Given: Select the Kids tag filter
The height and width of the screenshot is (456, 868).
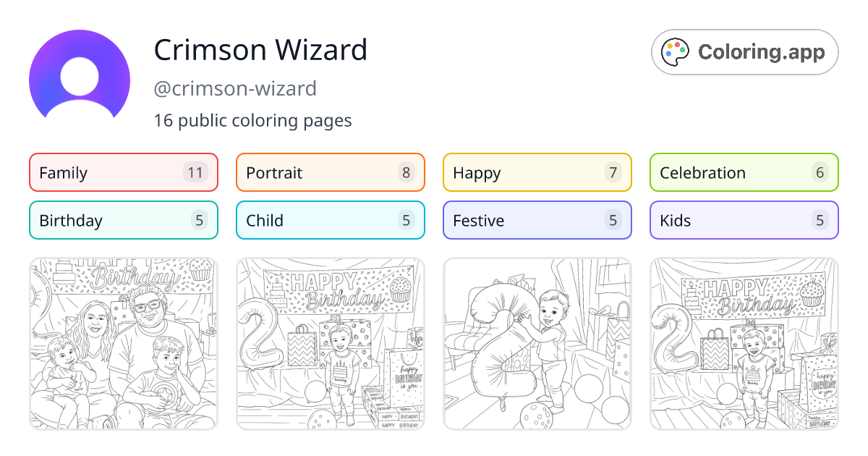Looking at the screenshot, I should click(x=744, y=220).
